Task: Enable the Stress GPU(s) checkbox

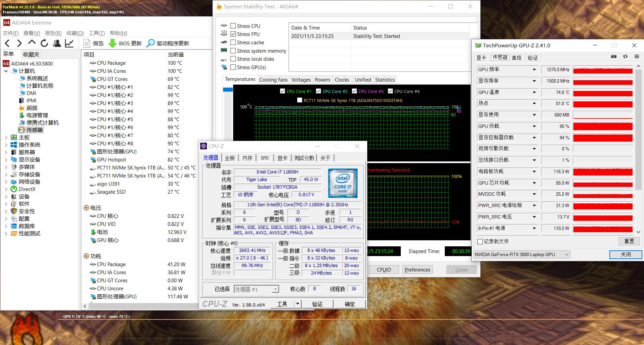Action: tap(233, 67)
